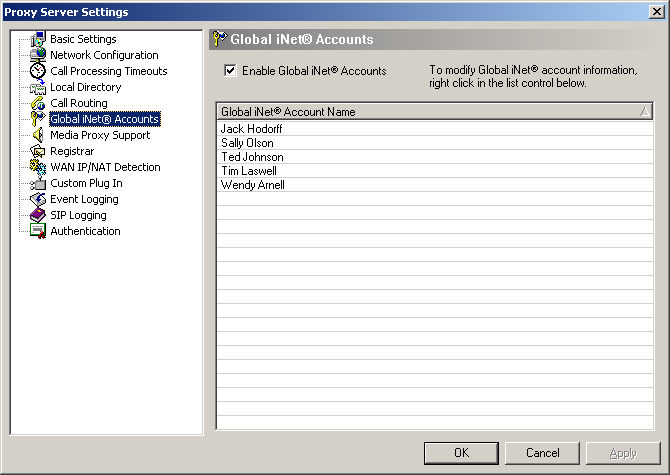
Task: Disable the Enable Global iNet Accounts checkbox
Action: [x=230, y=70]
